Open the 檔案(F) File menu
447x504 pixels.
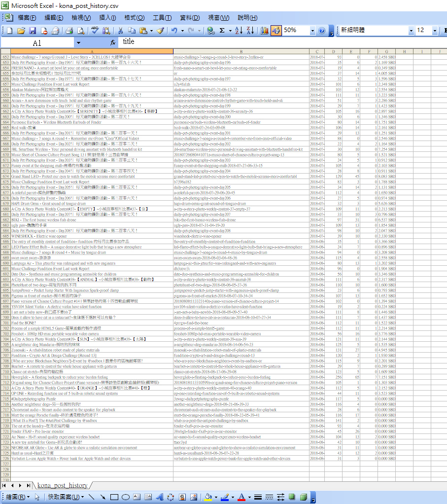point(27,18)
